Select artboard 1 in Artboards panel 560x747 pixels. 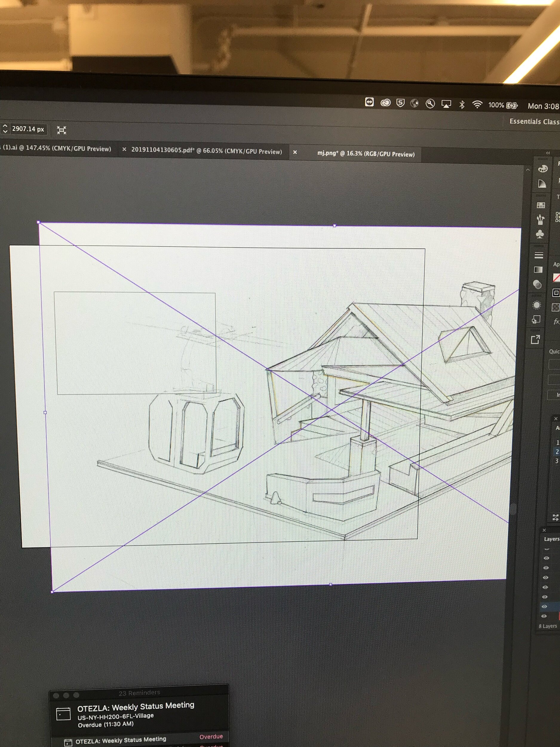[558, 443]
